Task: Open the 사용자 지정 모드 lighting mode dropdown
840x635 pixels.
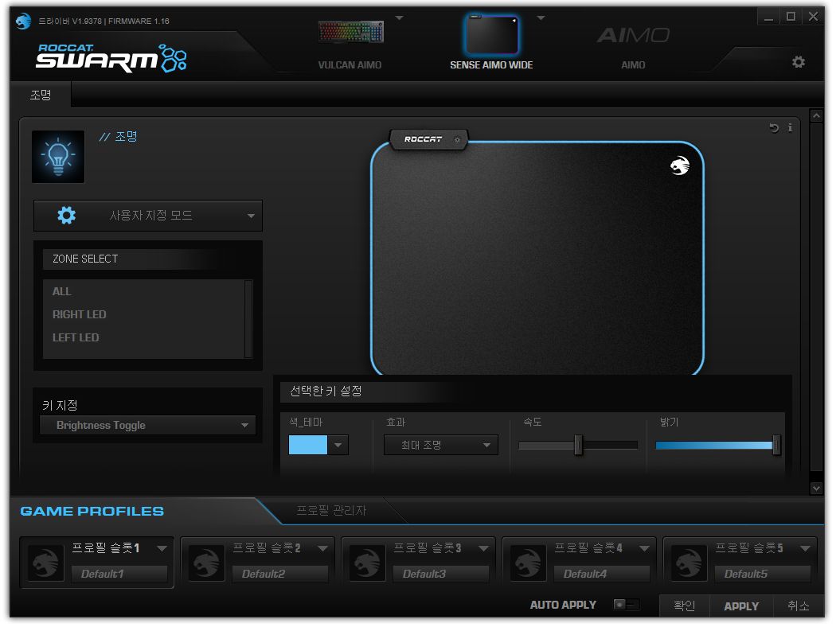Action: coord(148,216)
